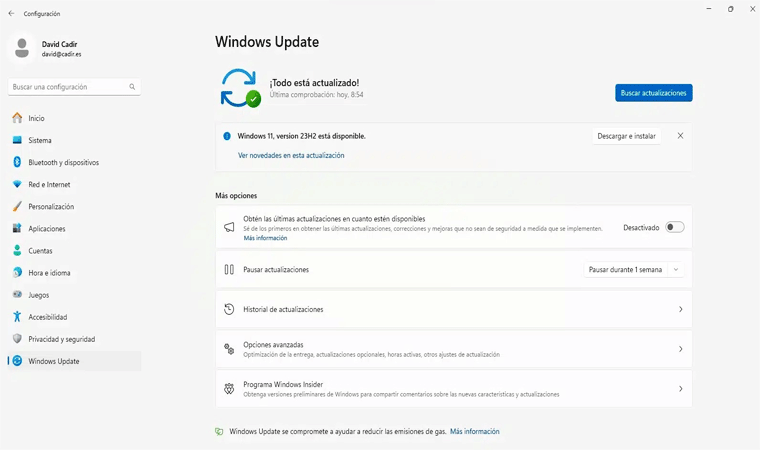Open Más información link about gas emissions
Image resolution: width=760 pixels, height=450 pixels.
475,431
